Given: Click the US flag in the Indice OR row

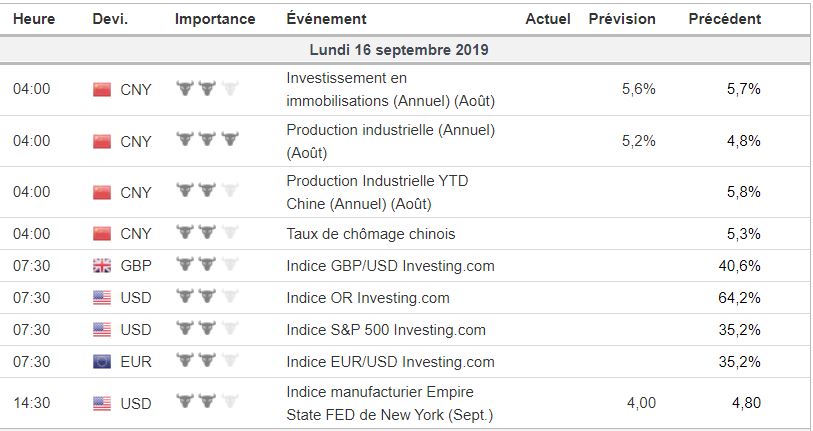Looking at the screenshot, I should pos(101,298).
